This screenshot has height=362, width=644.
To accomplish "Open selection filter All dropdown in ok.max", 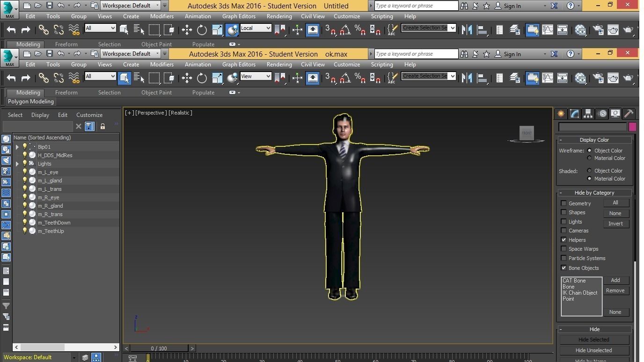I will point(100,76).
